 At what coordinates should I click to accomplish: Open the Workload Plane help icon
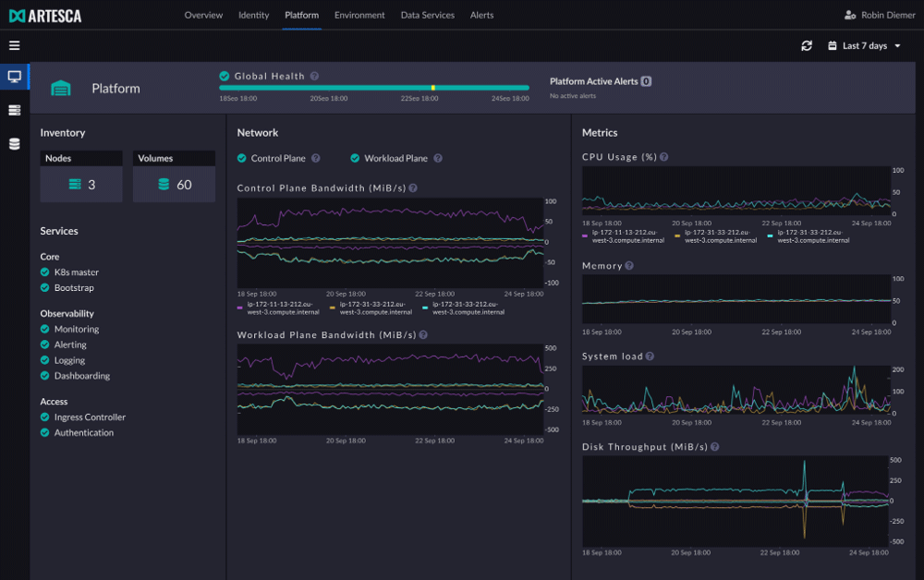pos(438,158)
